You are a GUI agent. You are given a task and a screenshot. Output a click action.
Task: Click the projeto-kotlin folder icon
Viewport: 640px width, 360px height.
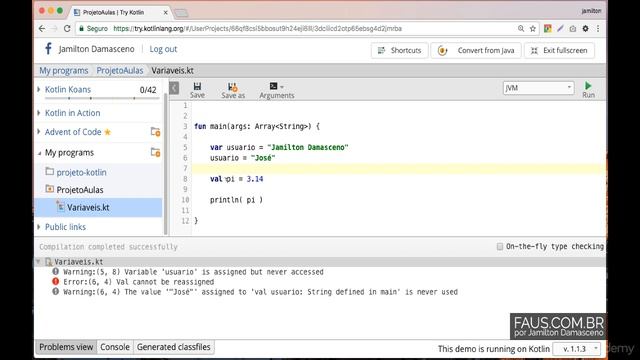pyautogui.click(x=49, y=171)
